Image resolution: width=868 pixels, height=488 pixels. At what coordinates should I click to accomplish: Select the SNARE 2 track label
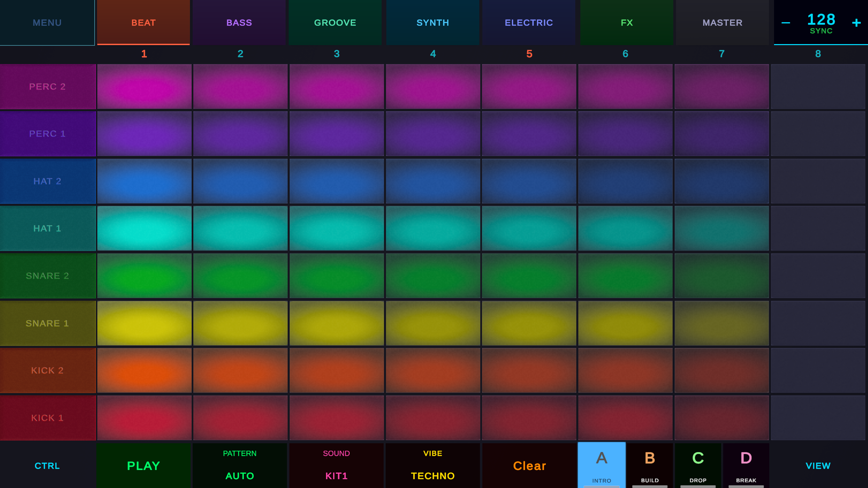[x=47, y=276]
